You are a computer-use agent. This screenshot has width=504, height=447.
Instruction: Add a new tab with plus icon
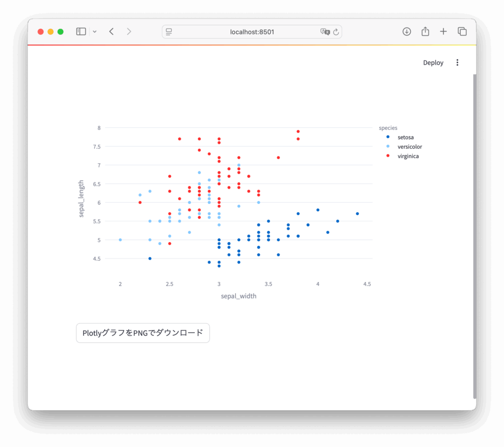point(443,32)
